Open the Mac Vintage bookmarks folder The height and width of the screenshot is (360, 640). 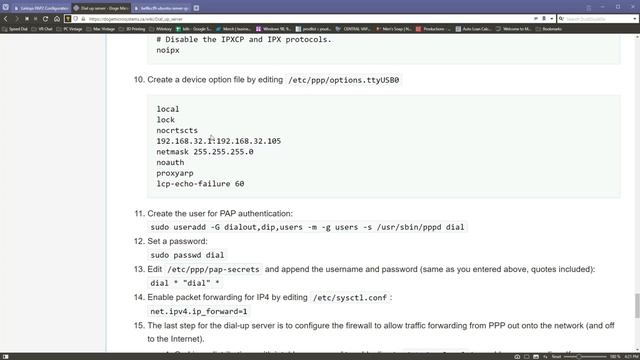[100, 29]
